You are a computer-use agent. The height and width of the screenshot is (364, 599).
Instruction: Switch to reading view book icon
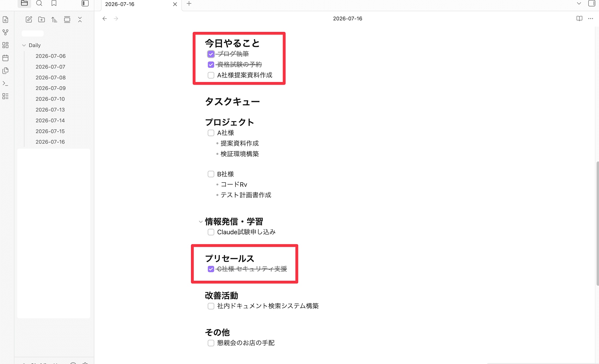[579, 19]
